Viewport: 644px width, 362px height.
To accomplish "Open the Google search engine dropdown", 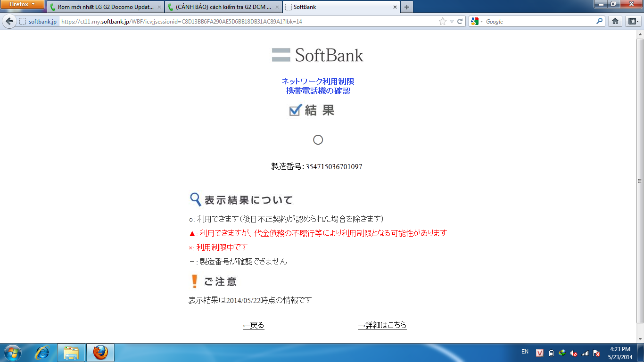I will click(476, 22).
